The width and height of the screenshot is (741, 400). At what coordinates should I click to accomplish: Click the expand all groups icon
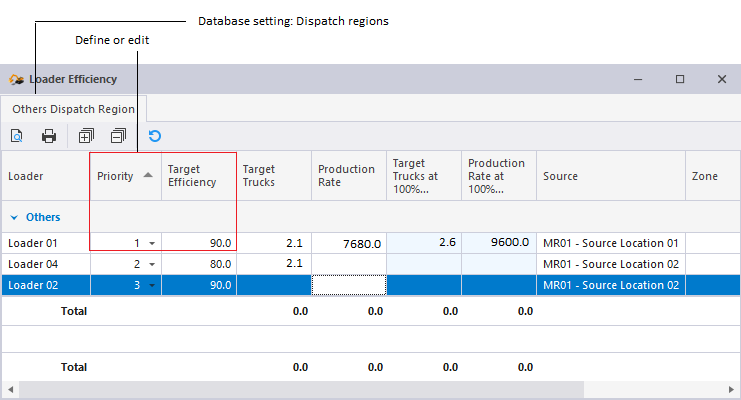(x=86, y=136)
